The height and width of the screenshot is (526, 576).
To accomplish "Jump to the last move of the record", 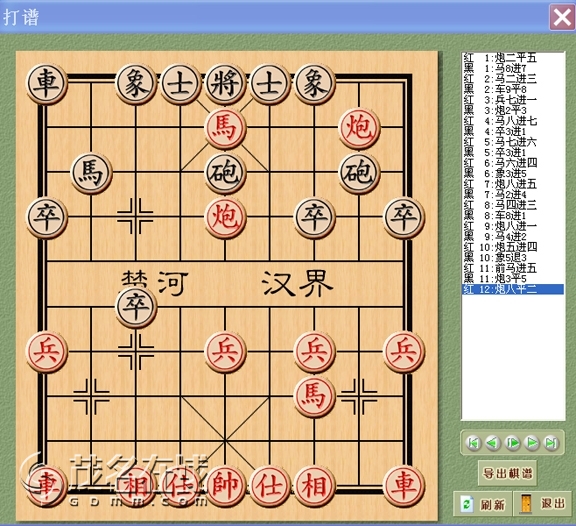I will coord(551,443).
